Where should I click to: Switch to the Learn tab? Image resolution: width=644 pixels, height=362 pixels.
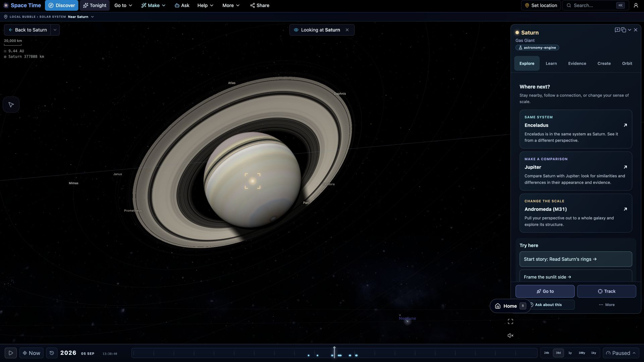[551, 63]
